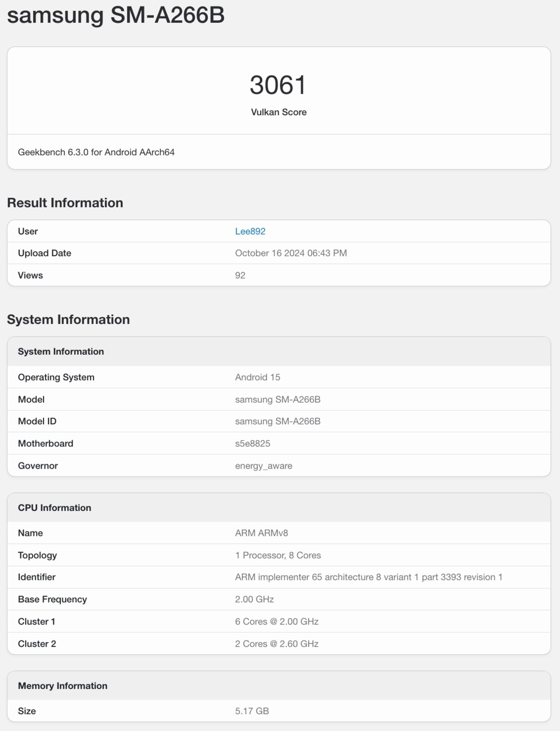
Task: Select the 6 Cores @ 2.00 GHz value
Action: 276,622
